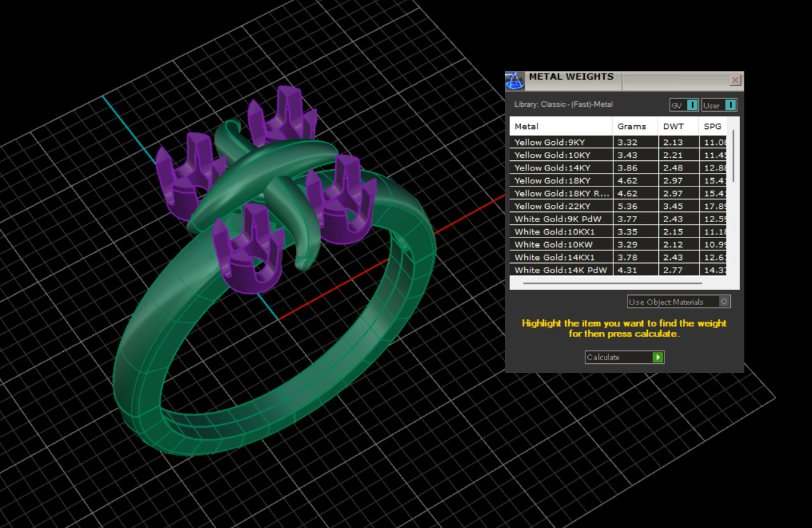Select the White Gold:9K PdW row
This screenshot has height=528, width=812.
tap(618, 219)
